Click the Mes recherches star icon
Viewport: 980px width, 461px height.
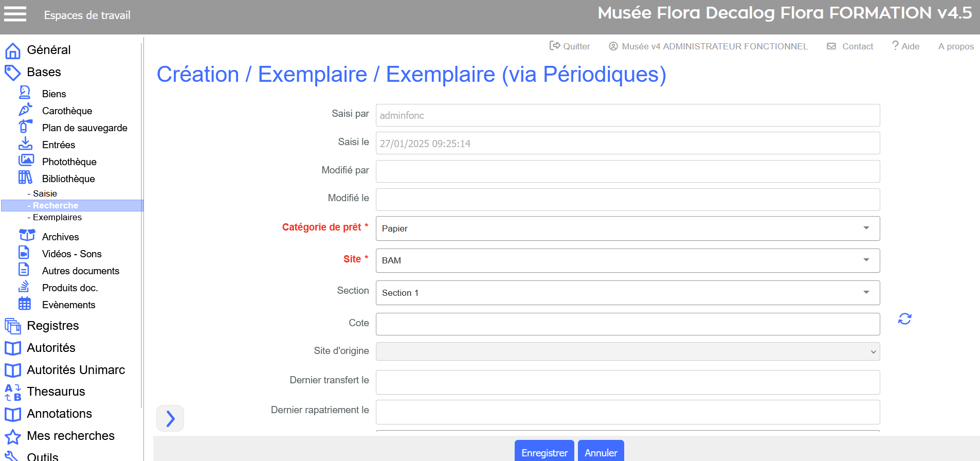point(13,436)
